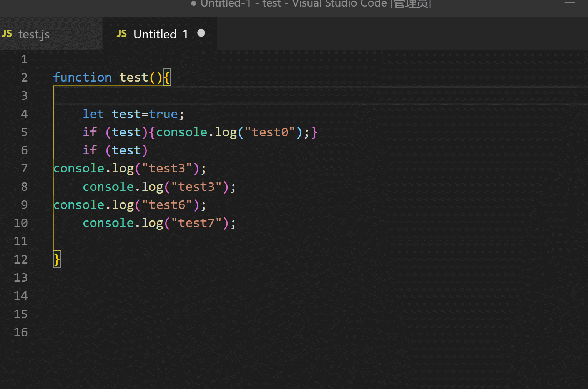Click the JS icon on the test.js tab
Image resolution: width=588 pixels, height=389 pixels.
pyautogui.click(x=7, y=33)
